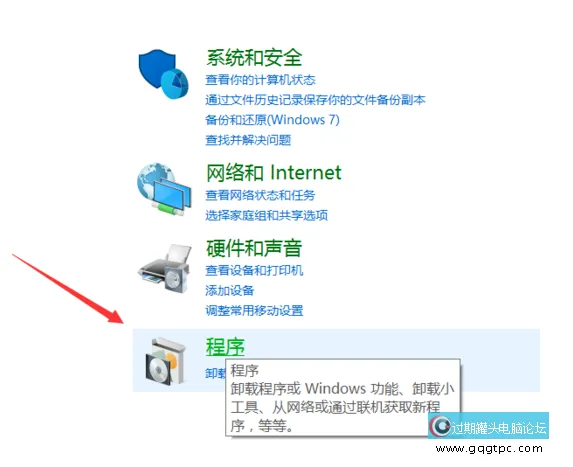Open the highlighted 程序 heading link
573x467 pixels.
[x=225, y=347]
